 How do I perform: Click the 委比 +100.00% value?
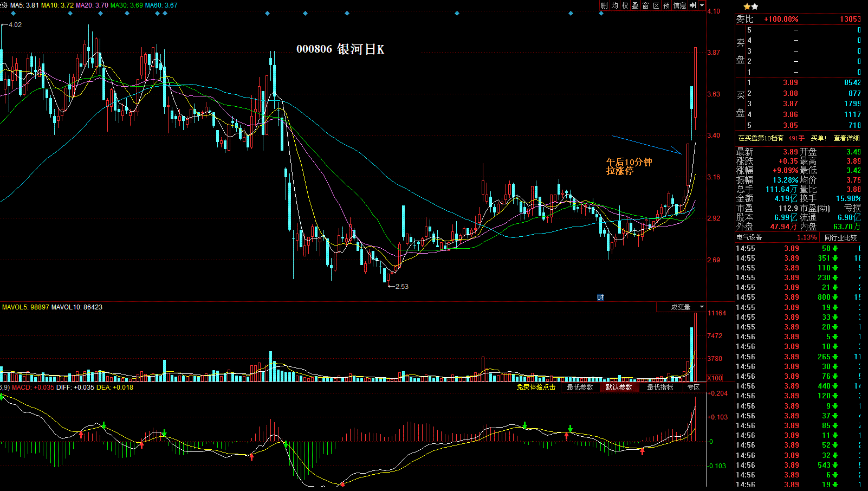click(x=781, y=19)
